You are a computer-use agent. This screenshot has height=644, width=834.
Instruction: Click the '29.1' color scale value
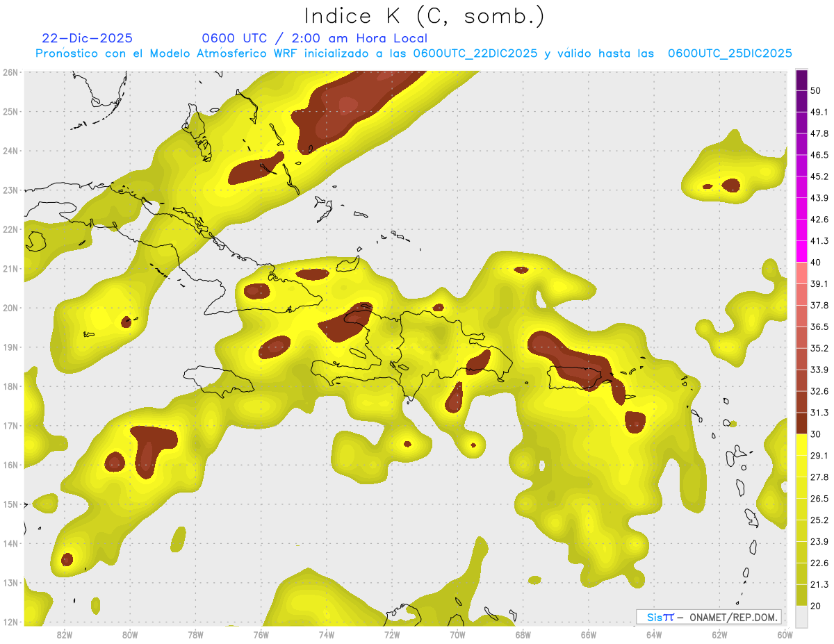click(x=819, y=456)
